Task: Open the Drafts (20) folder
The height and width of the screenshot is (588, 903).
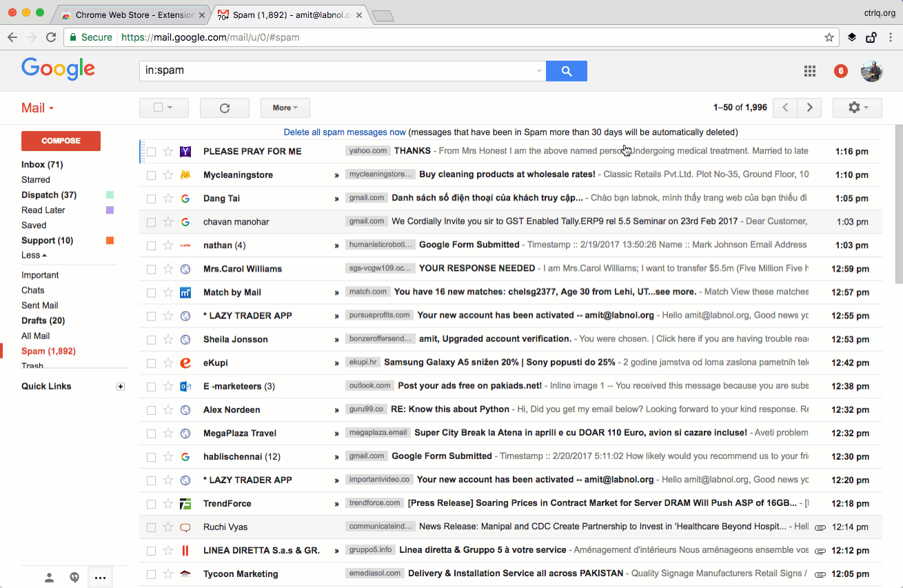Action: coord(43,321)
